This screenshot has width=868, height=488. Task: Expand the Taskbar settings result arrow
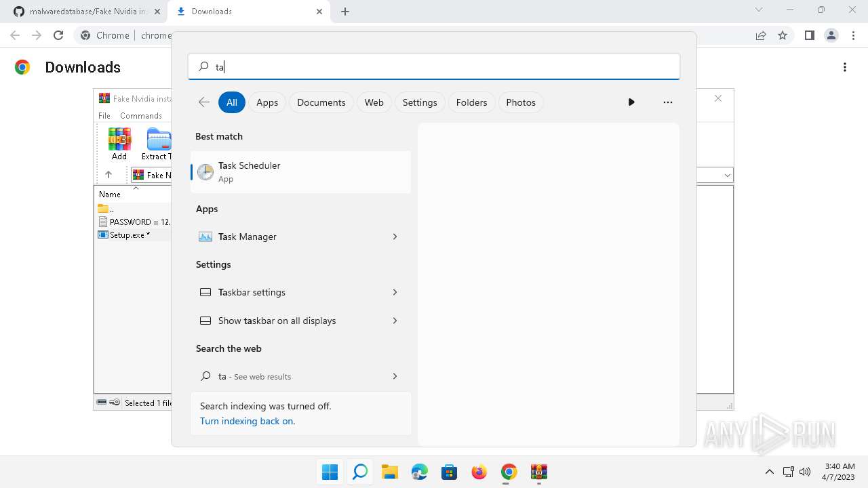395,292
